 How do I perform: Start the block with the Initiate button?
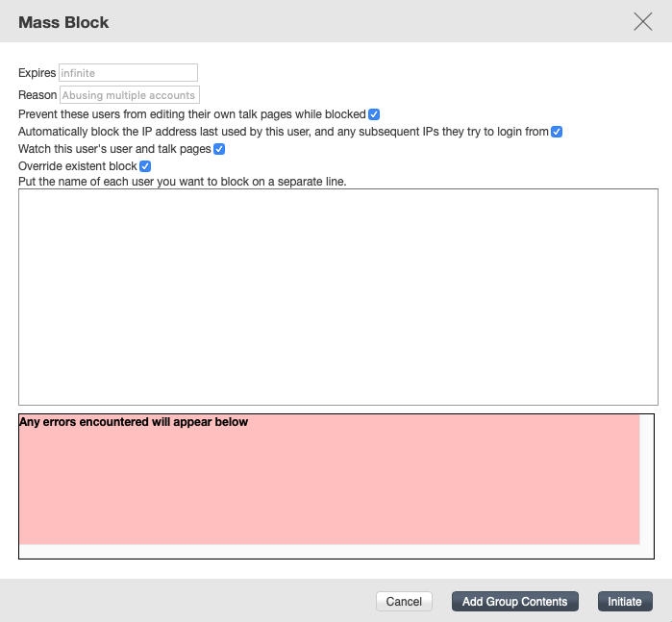tap(625, 602)
